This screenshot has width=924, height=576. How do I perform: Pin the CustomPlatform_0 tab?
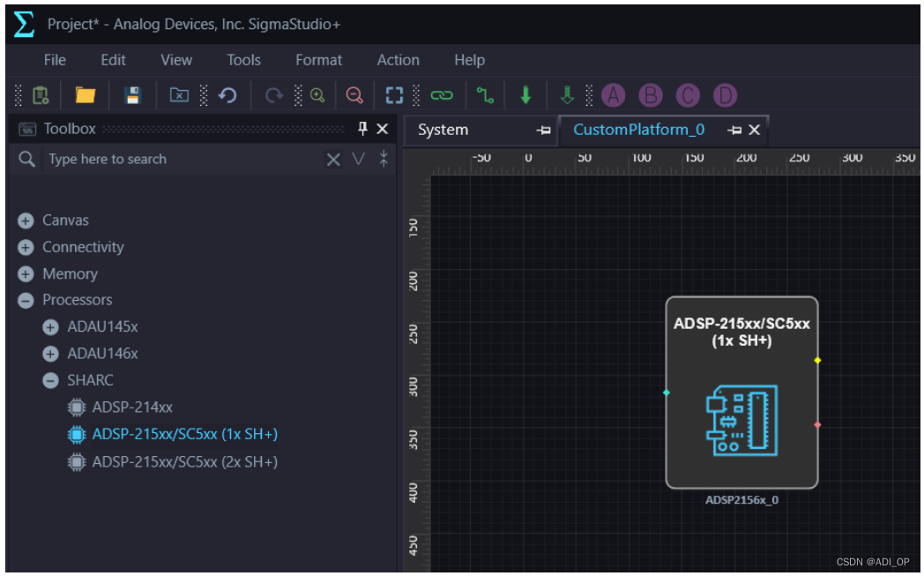tap(734, 131)
